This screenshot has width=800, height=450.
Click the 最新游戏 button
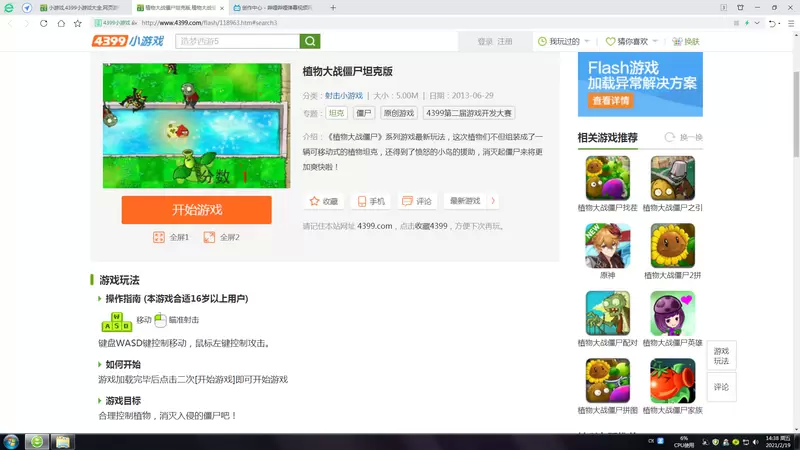[465, 201]
